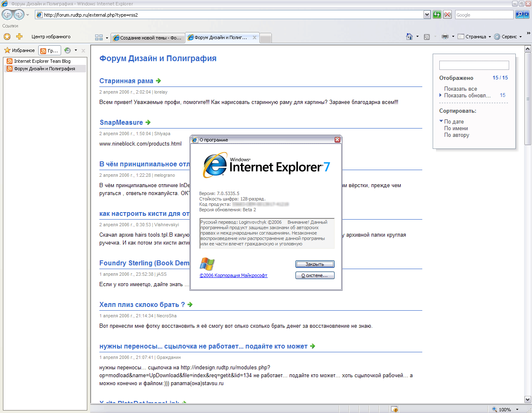Open the Страница menu
This screenshot has height=413, width=532.
tap(474, 37)
